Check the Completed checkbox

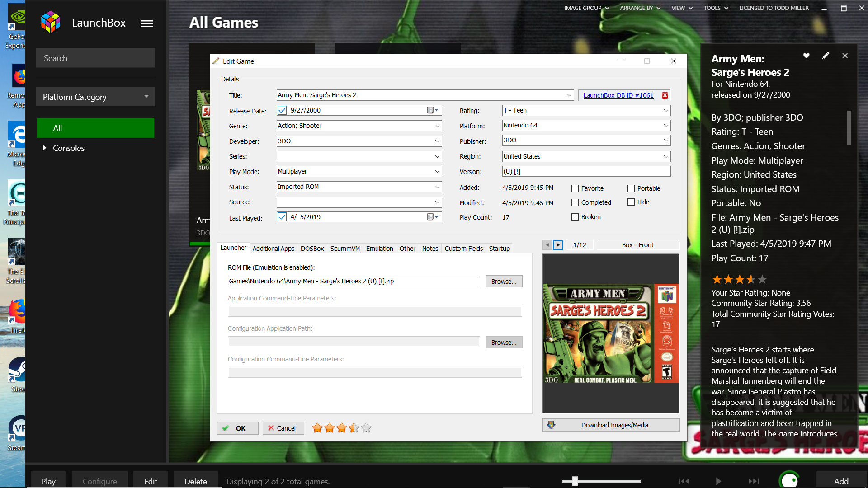click(x=575, y=202)
